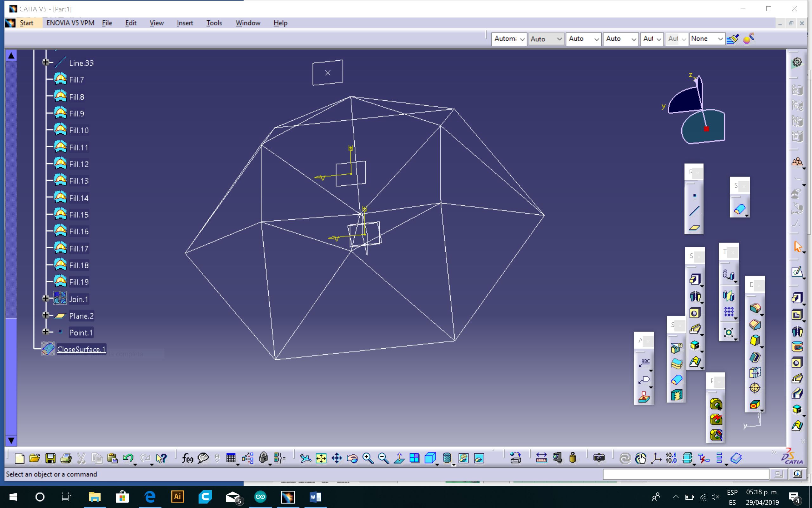Expand the Join.1 tree node

[46, 298]
